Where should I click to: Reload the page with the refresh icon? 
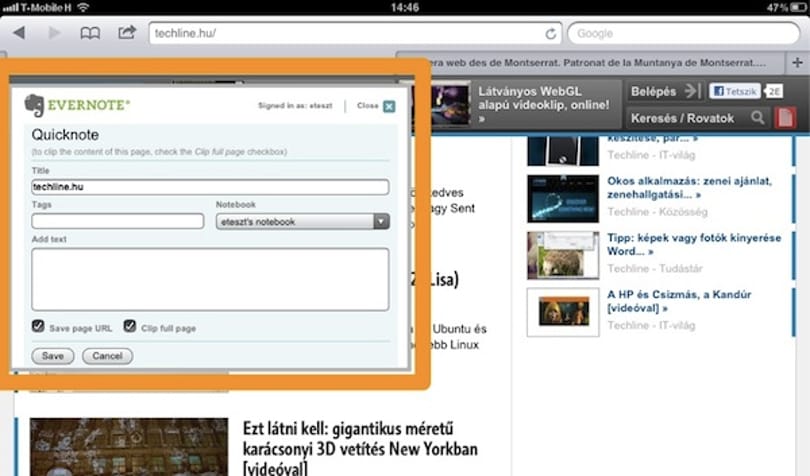[551, 34]
